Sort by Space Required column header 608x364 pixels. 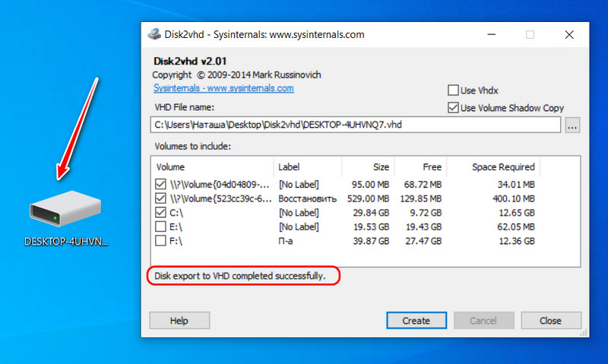pyautogui.click(x=493, y=167)
